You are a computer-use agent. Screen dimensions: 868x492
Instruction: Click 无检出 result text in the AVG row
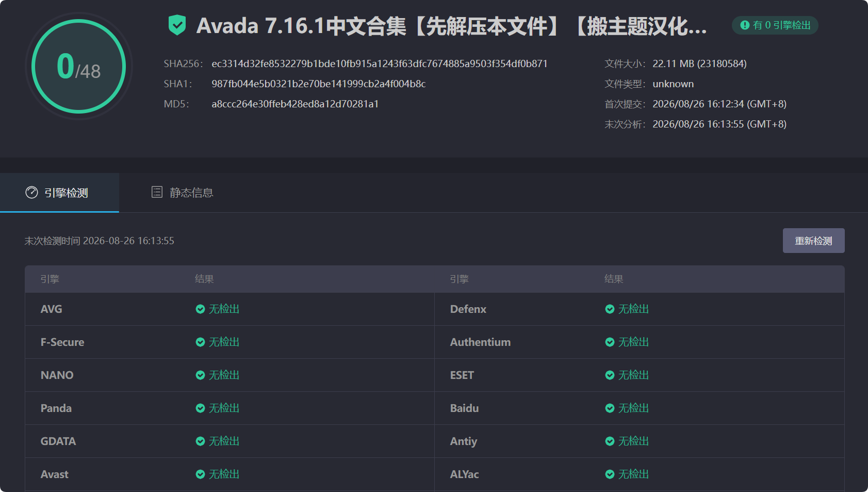coord(224,309)
